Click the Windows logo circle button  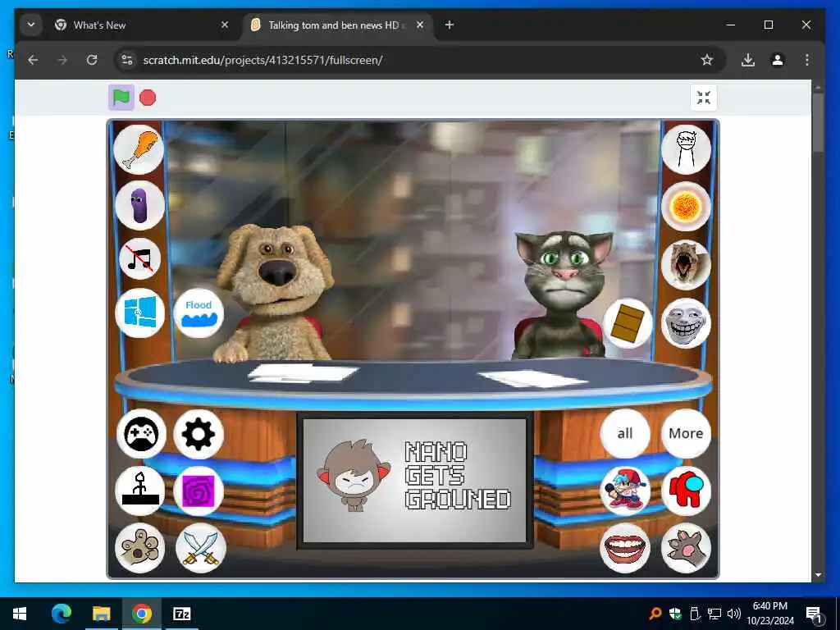pos(139,313)
